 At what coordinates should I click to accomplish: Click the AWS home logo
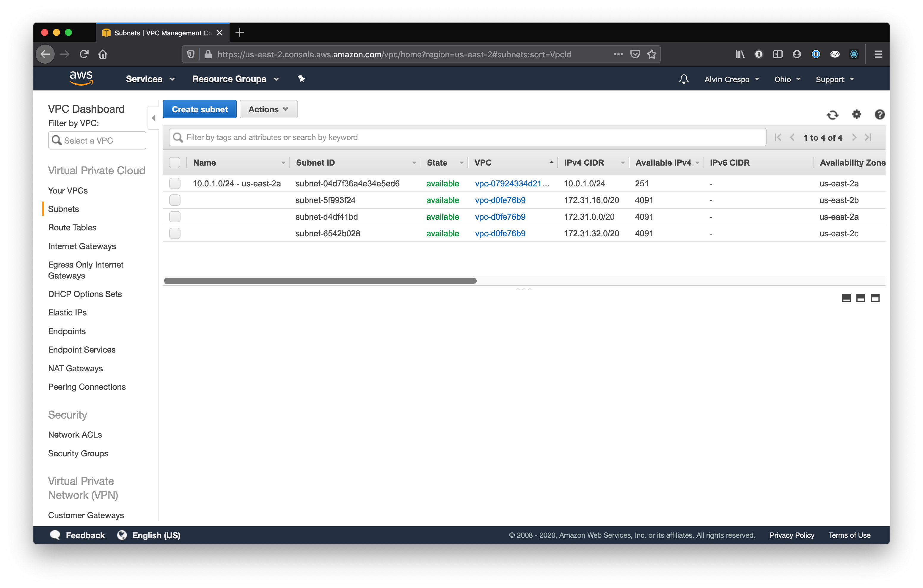click(x=81, y=78)
